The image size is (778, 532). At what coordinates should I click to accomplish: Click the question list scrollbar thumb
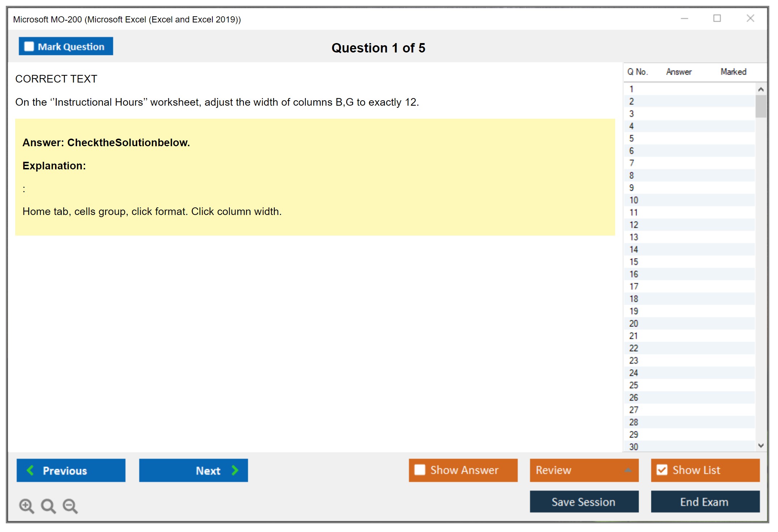point(761,106)
